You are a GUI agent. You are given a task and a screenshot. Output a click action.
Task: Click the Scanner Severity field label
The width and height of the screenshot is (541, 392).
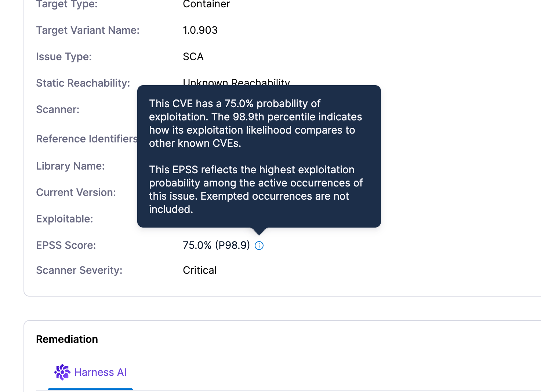[x=79, y=270]
